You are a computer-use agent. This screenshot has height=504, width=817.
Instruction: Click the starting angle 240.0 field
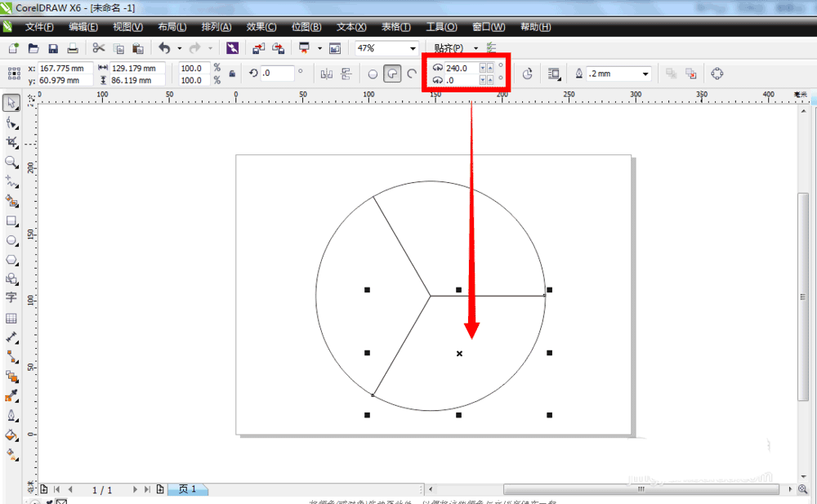coord(461,68)
